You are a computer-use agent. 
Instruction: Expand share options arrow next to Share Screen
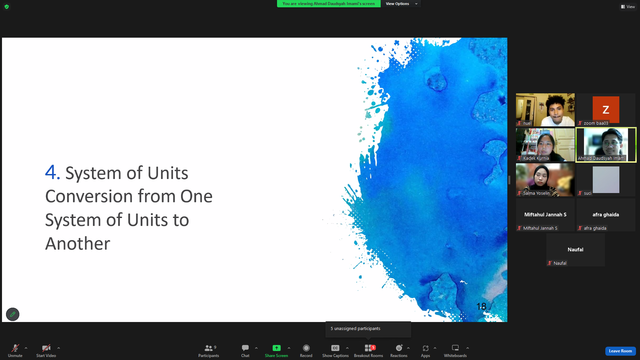point(289,348)
